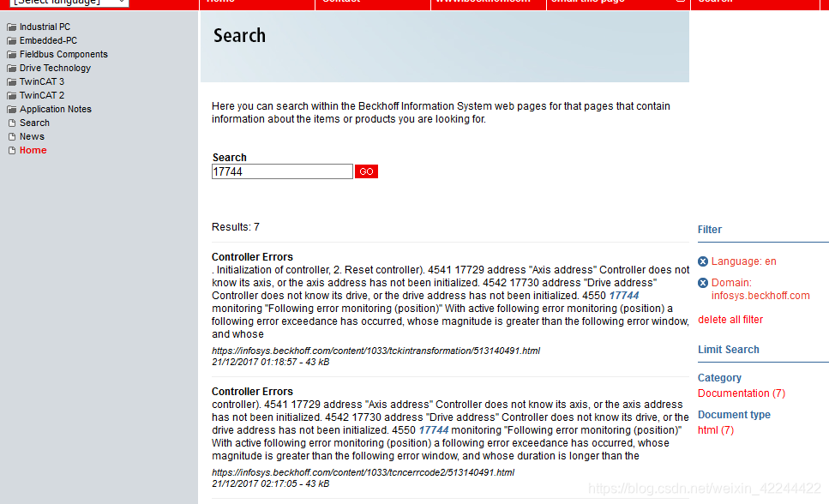Click the Drive Technology folder icon
Viewport: 829px width, 504px height.
[x=12, y=69]
